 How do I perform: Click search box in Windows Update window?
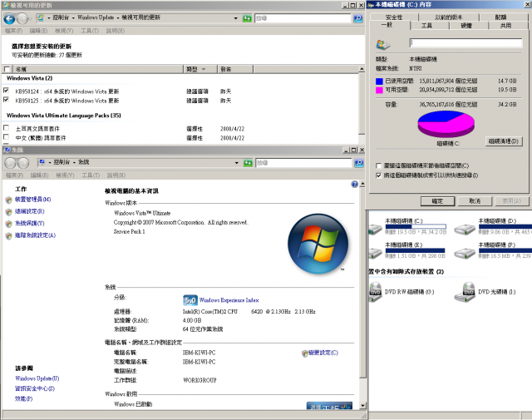[x=303, y=18]
